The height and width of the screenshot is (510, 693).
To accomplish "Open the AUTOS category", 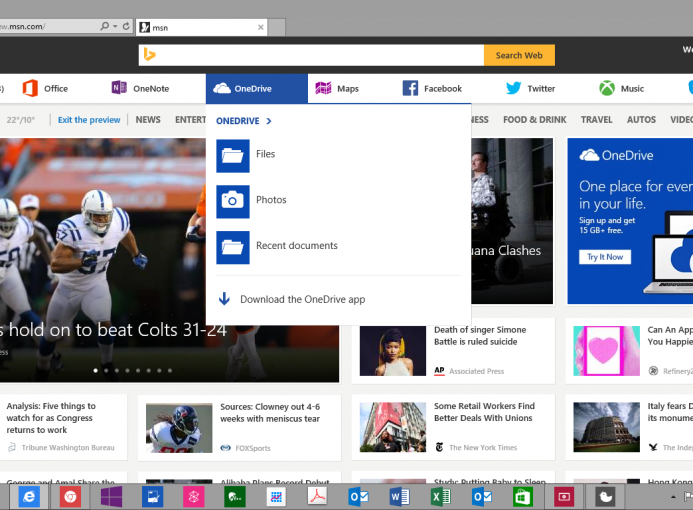I will pyautogui.click(x=641, y=120).
